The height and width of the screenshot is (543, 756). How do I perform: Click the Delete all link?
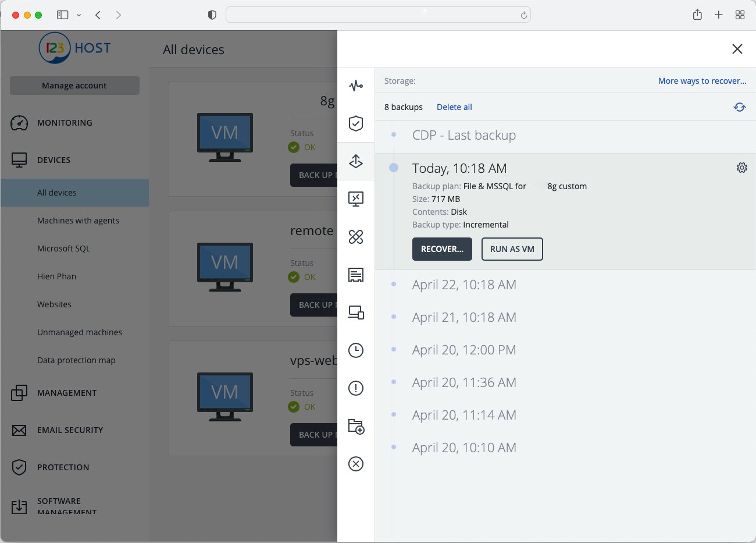454,107
